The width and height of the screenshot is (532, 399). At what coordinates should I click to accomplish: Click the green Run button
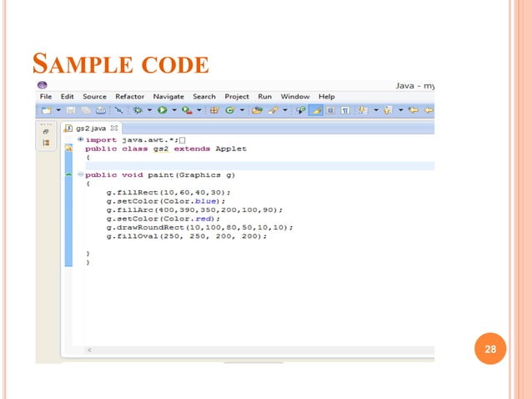(x=162, y=110)
